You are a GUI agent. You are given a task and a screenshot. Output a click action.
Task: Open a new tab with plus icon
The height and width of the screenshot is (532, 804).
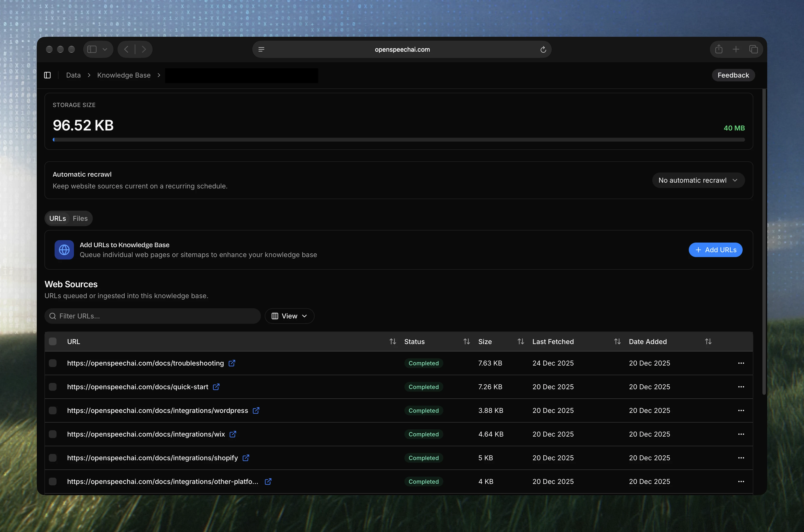(736, 49)
